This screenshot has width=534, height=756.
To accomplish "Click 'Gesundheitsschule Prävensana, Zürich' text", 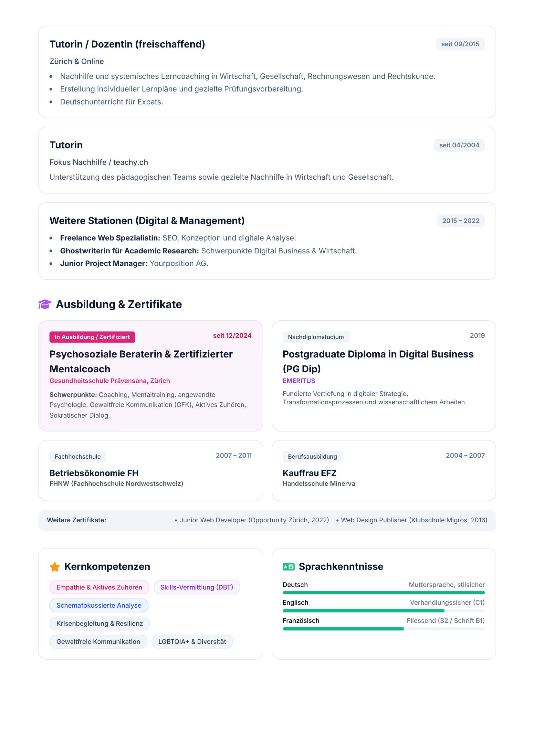I will point(110,381).
